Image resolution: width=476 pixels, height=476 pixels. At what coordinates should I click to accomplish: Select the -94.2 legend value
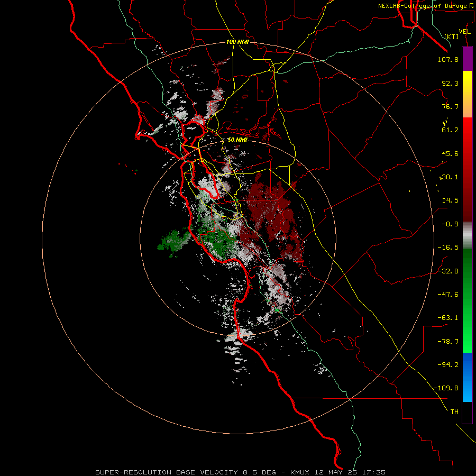pyautogui.click(x=448, y=365)
